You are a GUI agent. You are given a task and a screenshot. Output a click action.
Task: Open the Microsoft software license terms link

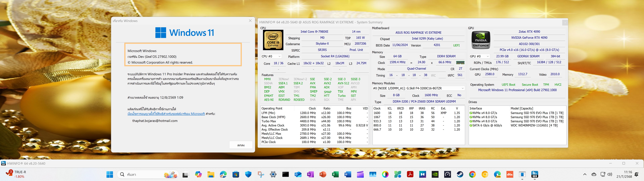coord(166,114)
